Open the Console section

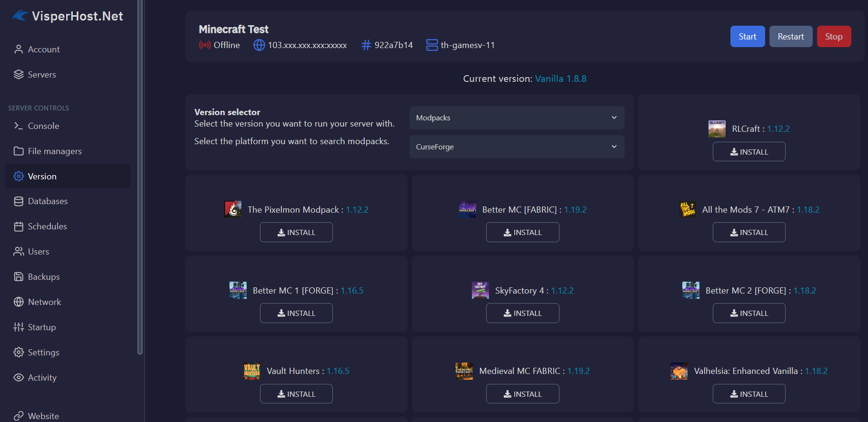click(68, 126)
